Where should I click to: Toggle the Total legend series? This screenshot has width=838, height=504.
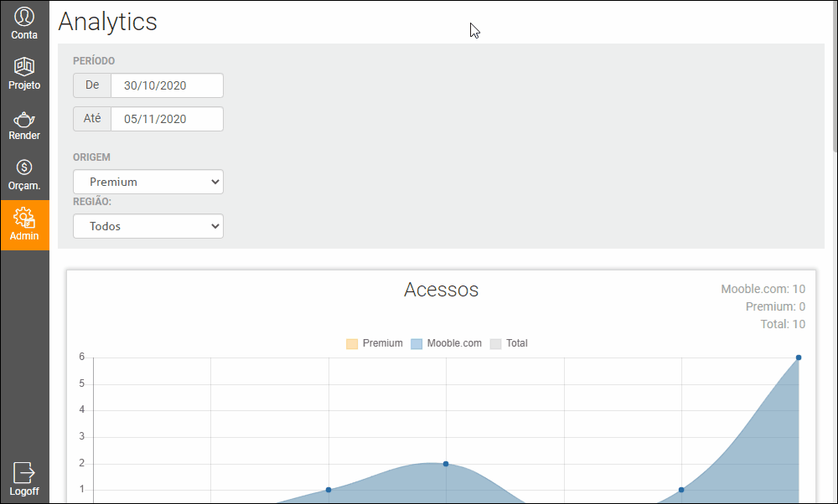click(509, 343)
